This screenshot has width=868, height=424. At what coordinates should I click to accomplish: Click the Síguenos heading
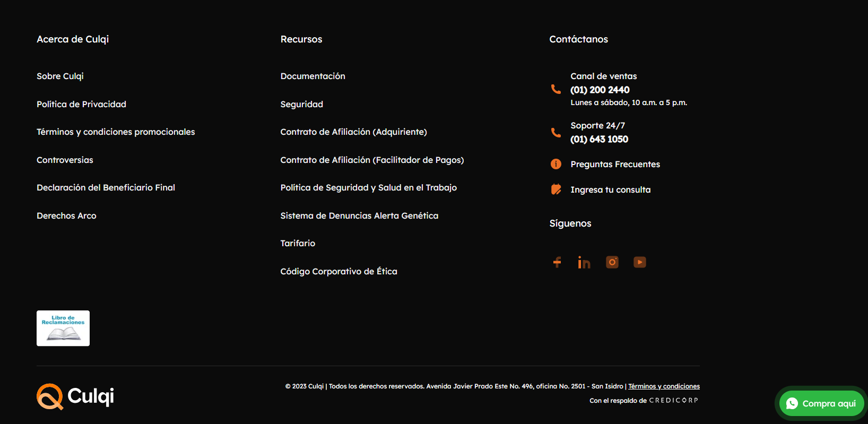tap(570, 223)
